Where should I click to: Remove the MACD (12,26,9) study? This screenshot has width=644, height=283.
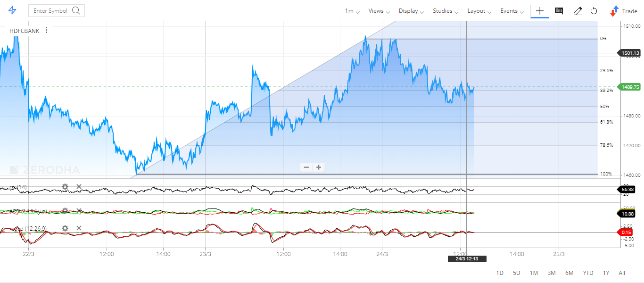click(x=79, y=228)
